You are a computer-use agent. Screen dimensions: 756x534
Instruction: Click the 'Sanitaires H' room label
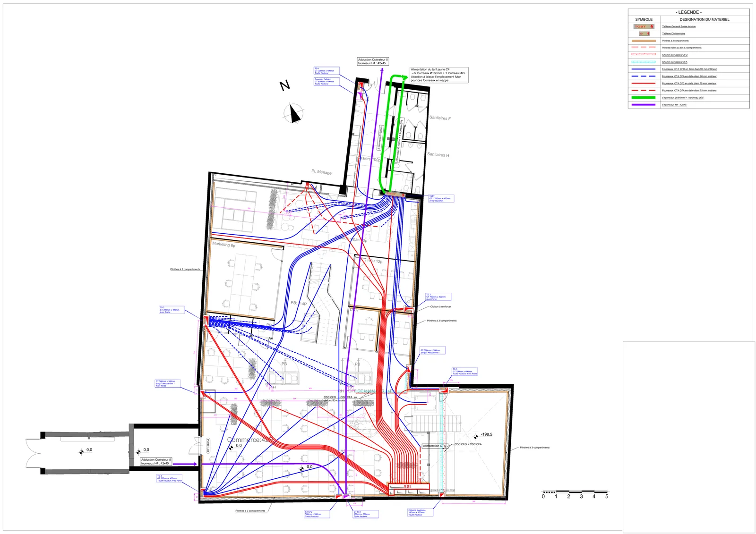point(438,154)
